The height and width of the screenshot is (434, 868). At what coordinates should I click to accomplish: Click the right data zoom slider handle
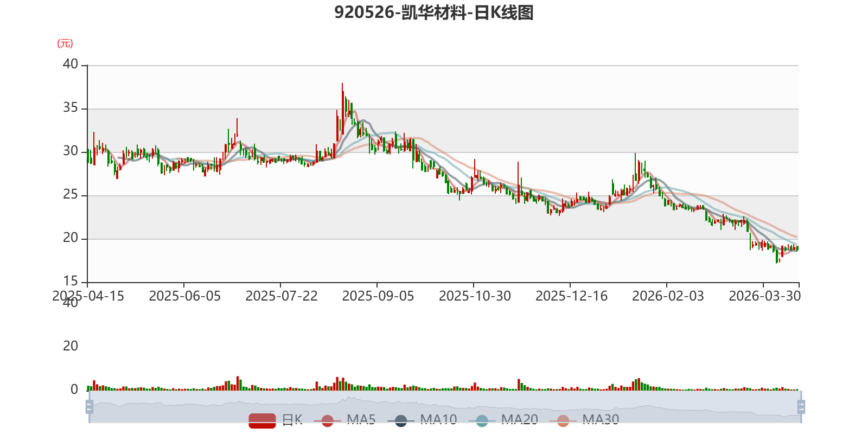(801, 407)
